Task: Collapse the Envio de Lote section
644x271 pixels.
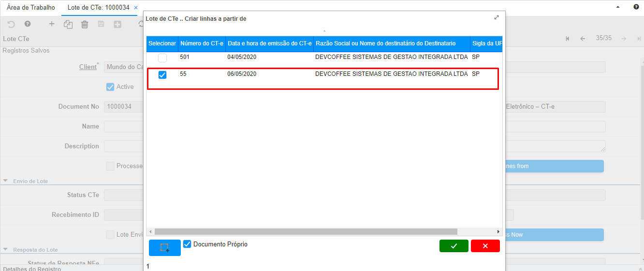Action: (6, 181)
